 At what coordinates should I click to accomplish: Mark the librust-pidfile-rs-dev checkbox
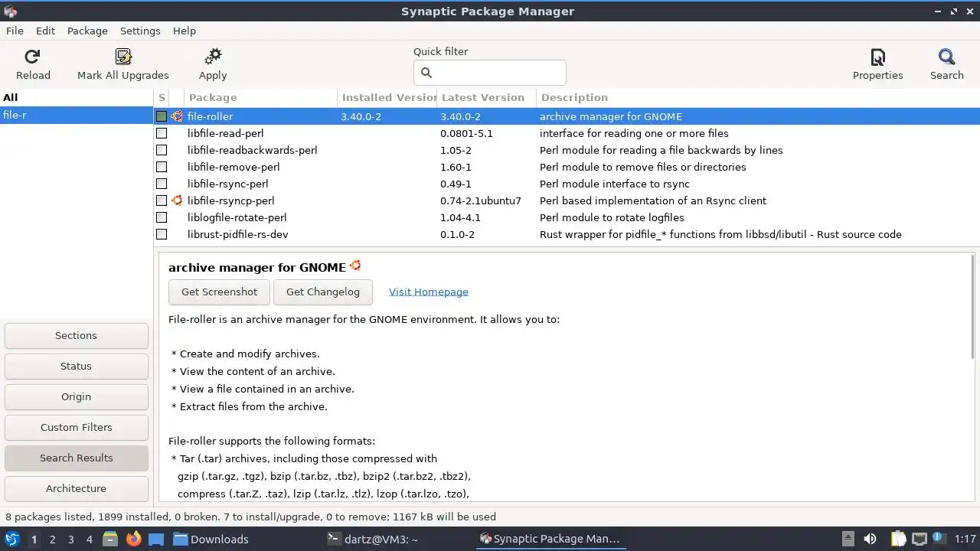coord(162,234)
